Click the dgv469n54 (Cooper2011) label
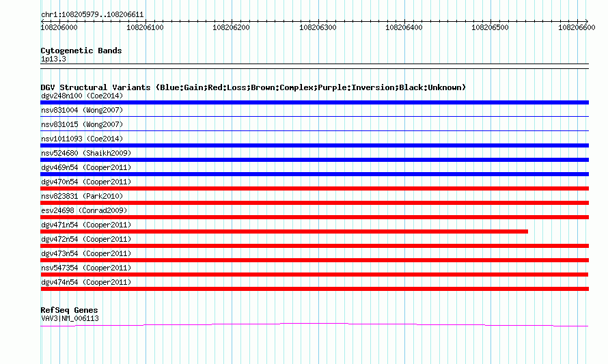608x364 pixels. click(86, 167)
